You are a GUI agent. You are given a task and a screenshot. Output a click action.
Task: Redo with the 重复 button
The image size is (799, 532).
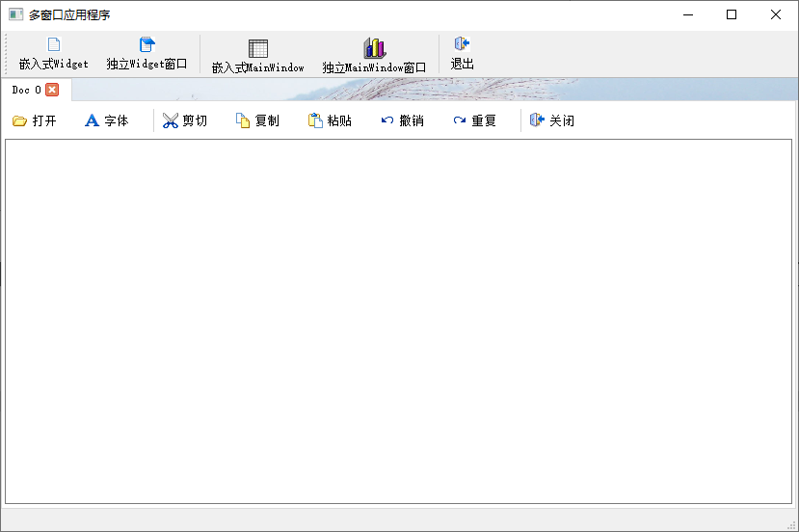[x=460, y=120]
